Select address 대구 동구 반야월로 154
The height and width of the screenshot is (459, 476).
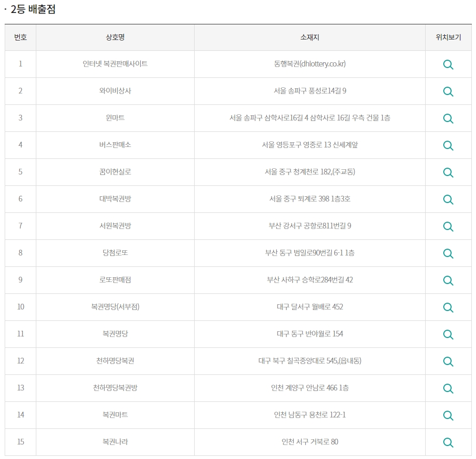pyautogui.click(x=310, y=334)
